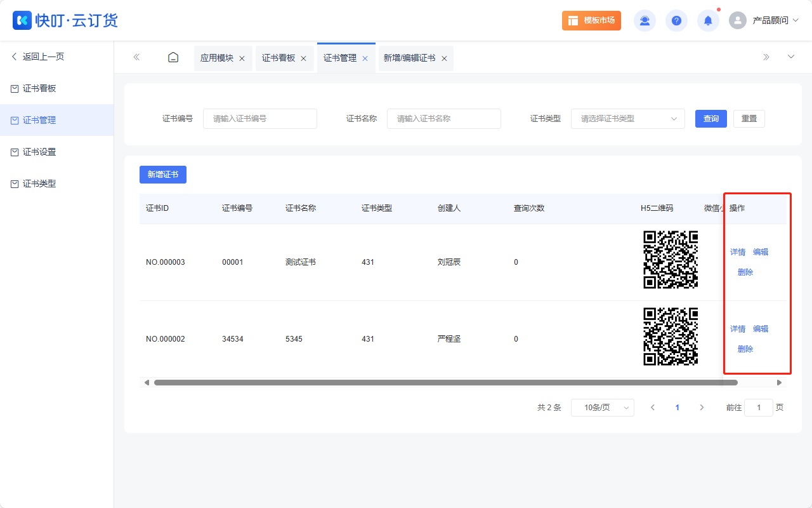
Task: Click the QR code for NO.000003
Action: point(671,260)
